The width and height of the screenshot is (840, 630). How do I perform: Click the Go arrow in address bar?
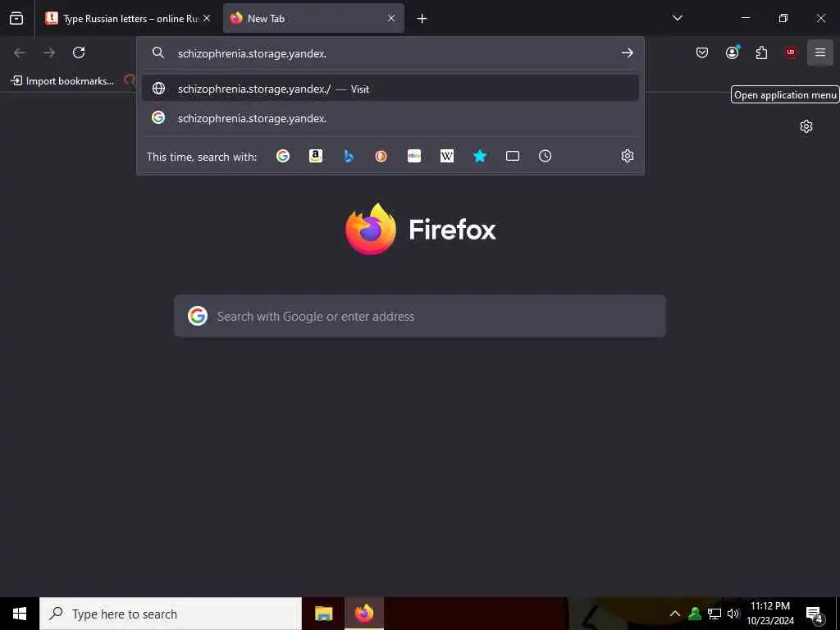point(628,53)
